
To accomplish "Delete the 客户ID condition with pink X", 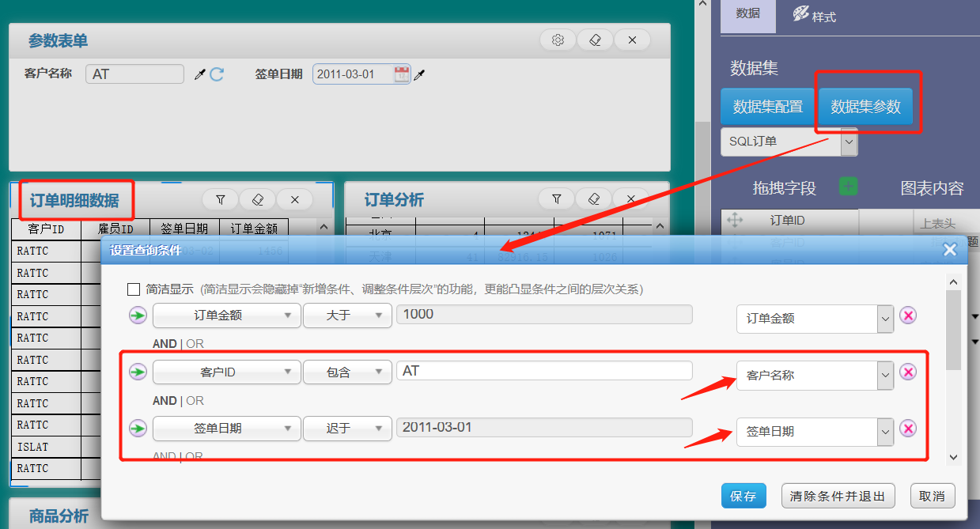I will [x=908, y=372].
